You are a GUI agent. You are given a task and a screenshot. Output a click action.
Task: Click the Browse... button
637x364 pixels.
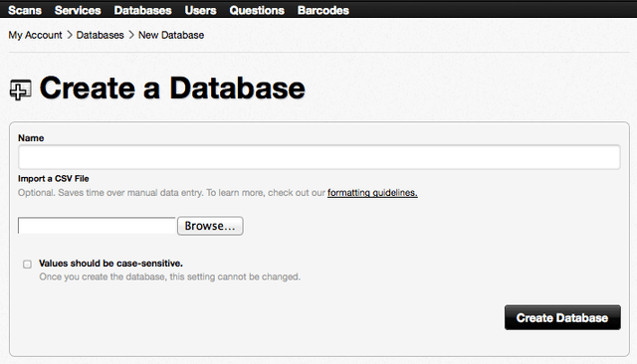(x=210, y=226)
